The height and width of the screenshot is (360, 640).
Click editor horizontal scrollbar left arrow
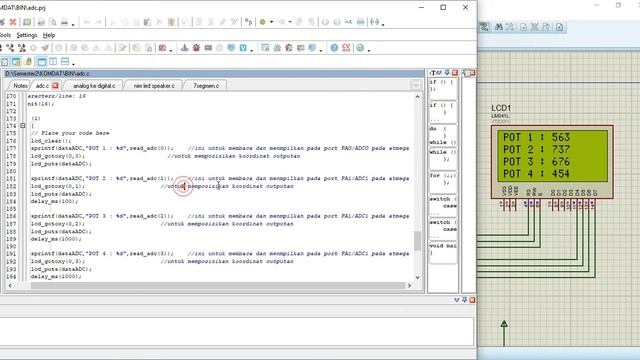click(x=10, y=285)
